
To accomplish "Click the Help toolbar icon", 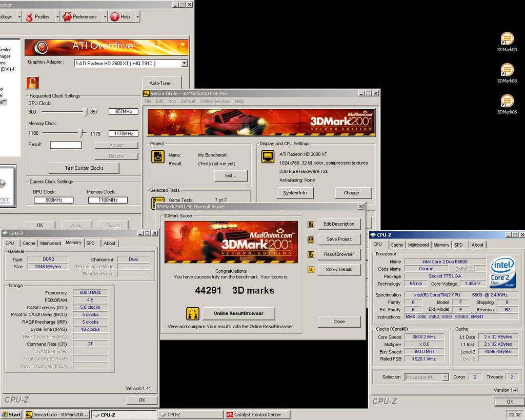I will 115,17.
